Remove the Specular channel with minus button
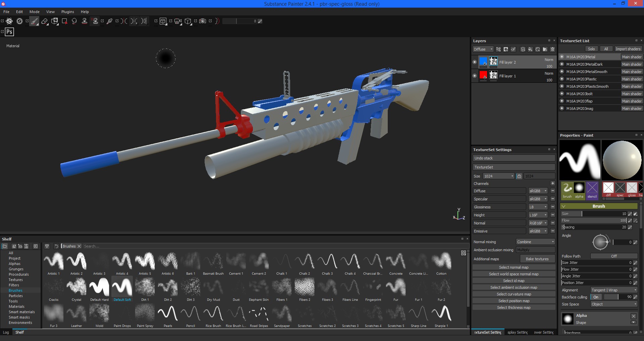The height and width of the screenshot is (341, 644). (552, 199)
